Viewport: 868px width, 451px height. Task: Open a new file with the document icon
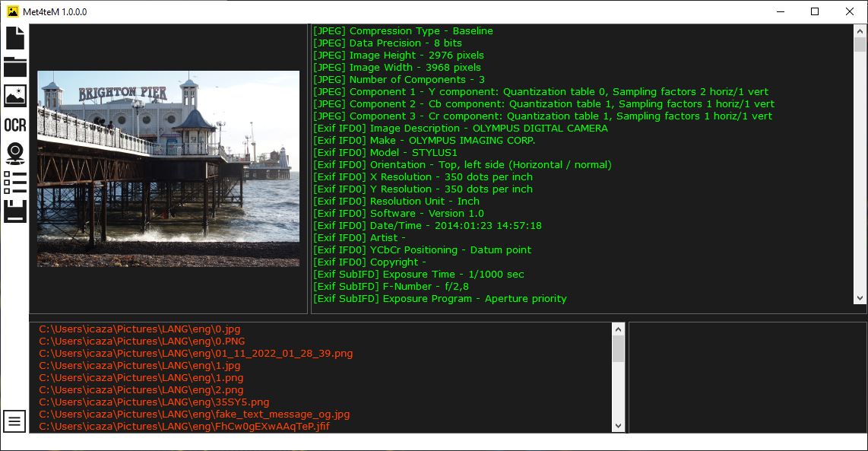point(15,38)
